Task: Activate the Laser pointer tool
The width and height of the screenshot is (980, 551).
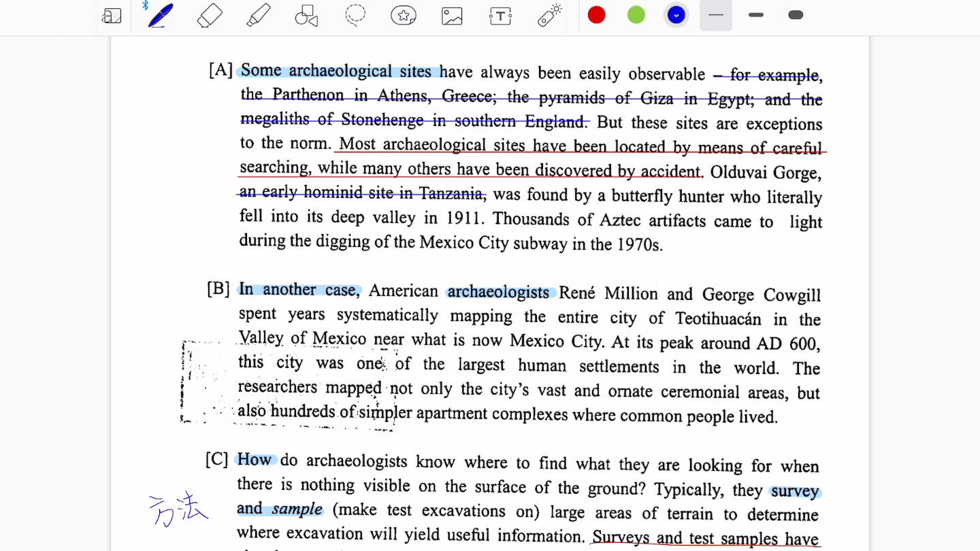Action: tap(549, 15)
